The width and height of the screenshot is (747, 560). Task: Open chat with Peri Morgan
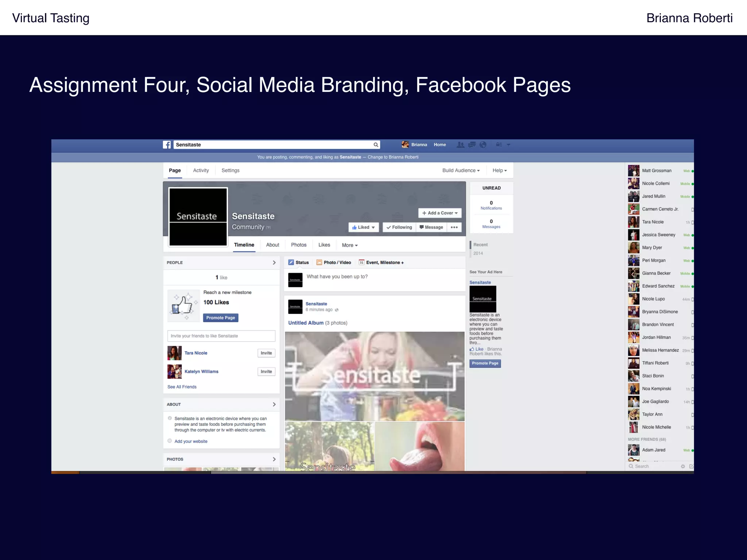661,260
